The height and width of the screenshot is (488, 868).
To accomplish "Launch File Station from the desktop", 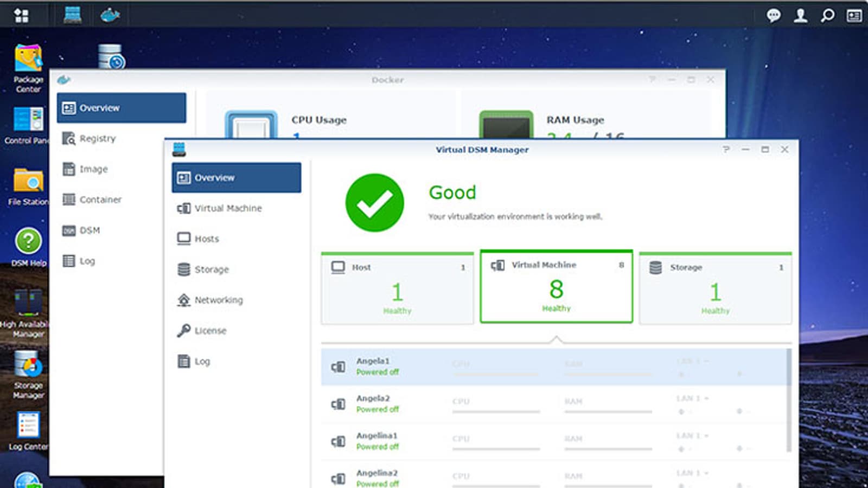I will coord(28,187).
